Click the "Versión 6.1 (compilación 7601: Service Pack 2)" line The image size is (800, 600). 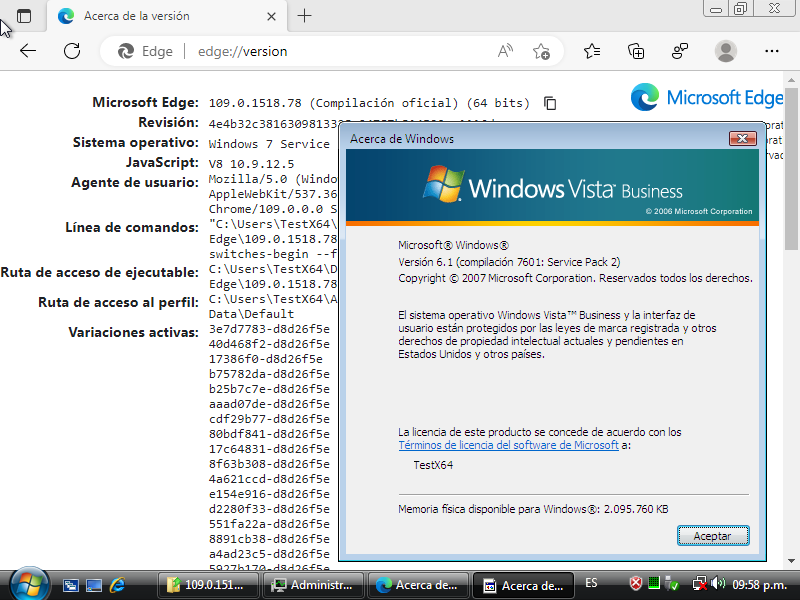coord(509,262)
